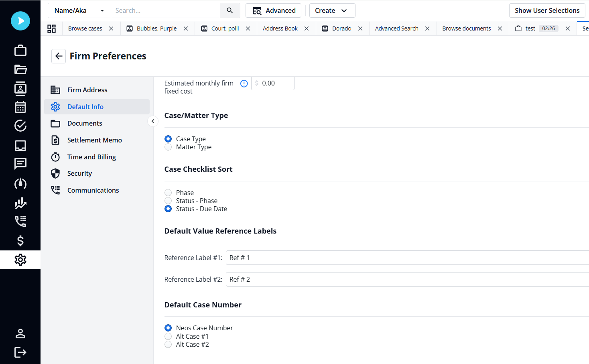Open the calendar icon in sidebar
Screen dimensions: 589x364
20,107
